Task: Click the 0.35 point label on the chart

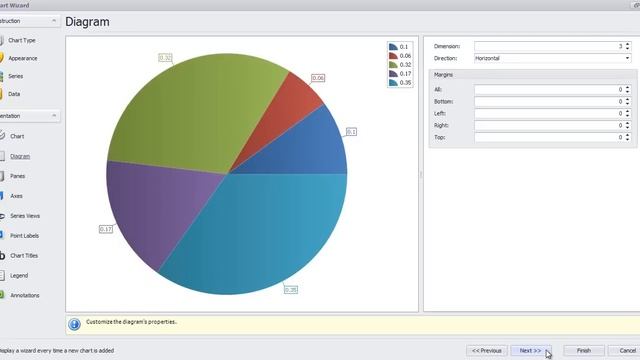Action: (291, 290)
